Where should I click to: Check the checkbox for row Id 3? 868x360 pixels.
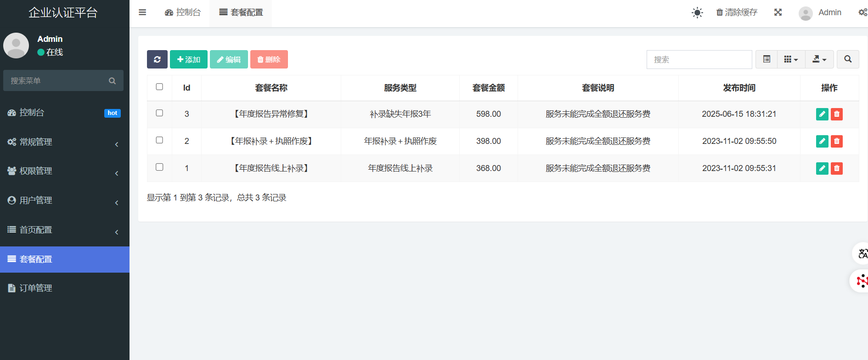click(159, 113)
